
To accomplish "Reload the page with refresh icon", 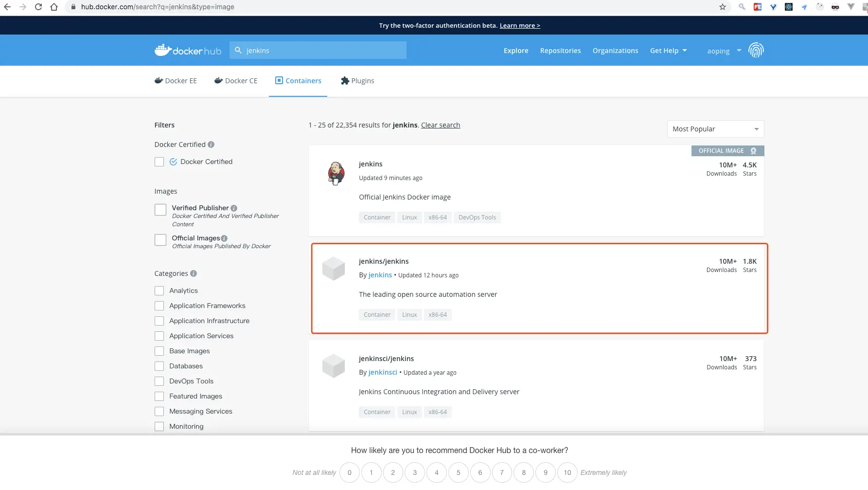I will coord(38,7).
